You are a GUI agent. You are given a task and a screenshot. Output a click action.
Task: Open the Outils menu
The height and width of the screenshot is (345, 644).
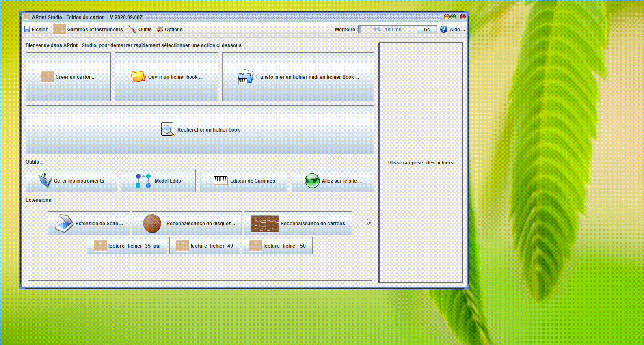point(140,29)
